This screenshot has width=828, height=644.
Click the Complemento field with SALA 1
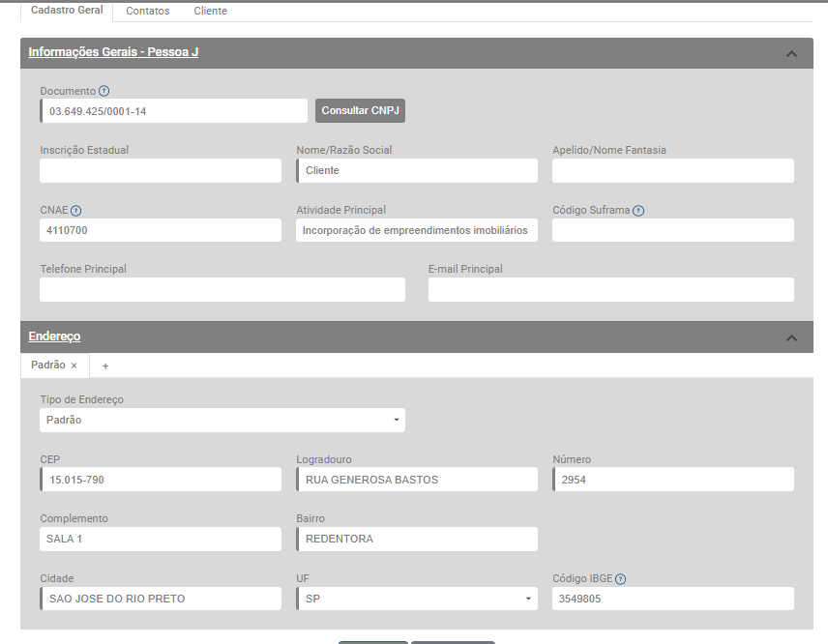(x=161, y=539)
